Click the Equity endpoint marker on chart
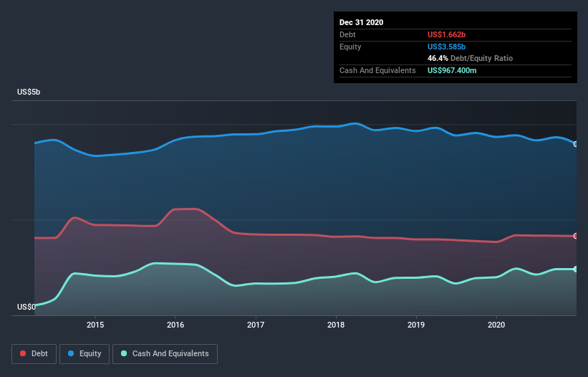The height and width of the screenshot is (377, 588). (576, 144)
